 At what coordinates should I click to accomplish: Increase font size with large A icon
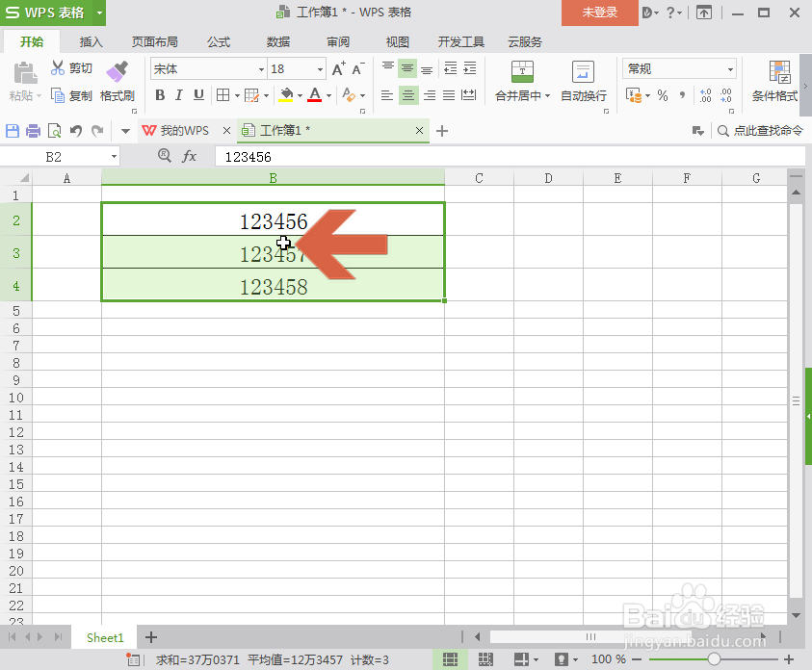[338, 68]
